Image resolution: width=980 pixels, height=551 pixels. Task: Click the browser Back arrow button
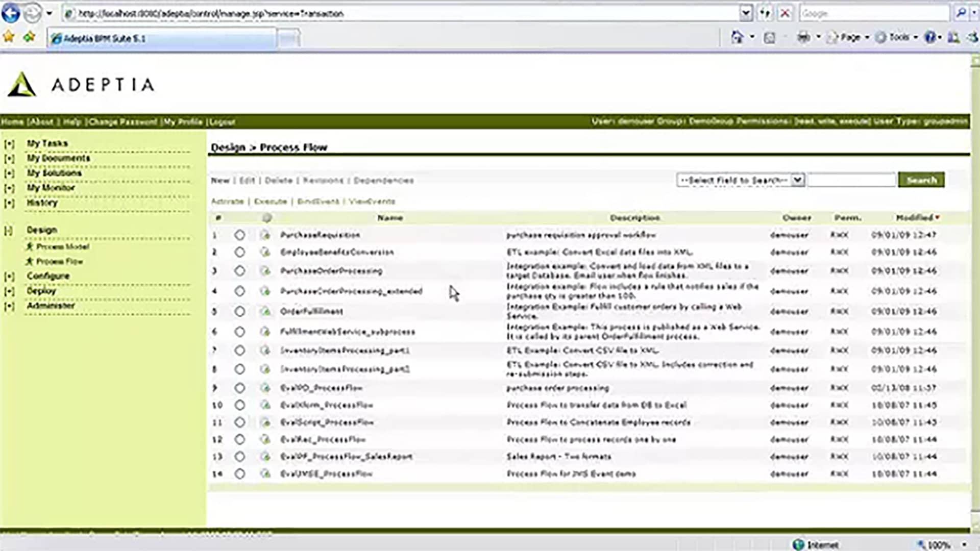pos(11,13)
